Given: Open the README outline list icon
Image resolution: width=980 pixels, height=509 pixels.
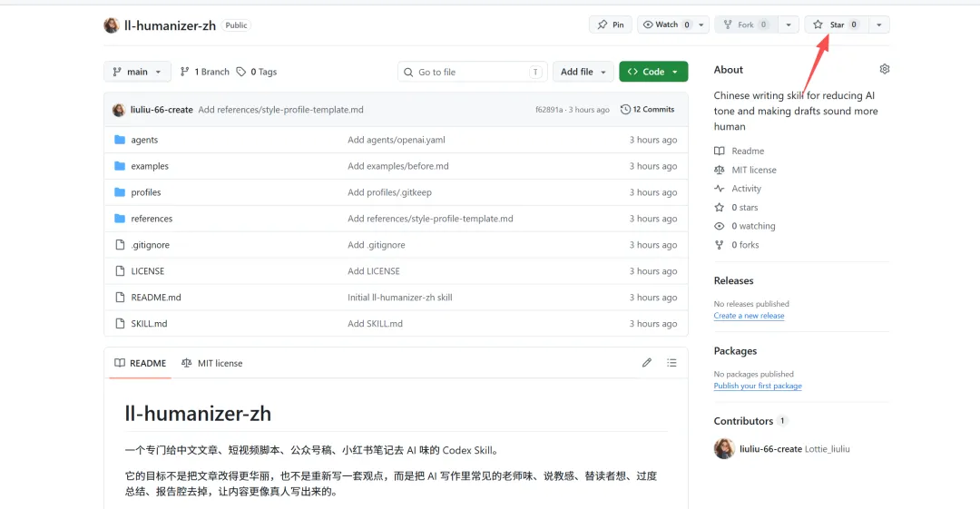Looking at the screenshot, I should pos(671,363).
